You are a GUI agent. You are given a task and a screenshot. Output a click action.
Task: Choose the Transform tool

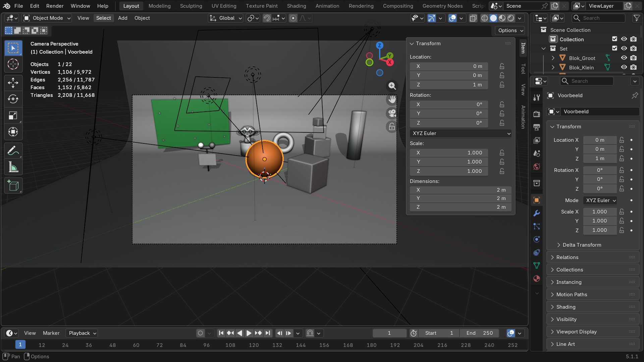coord(13,132)
